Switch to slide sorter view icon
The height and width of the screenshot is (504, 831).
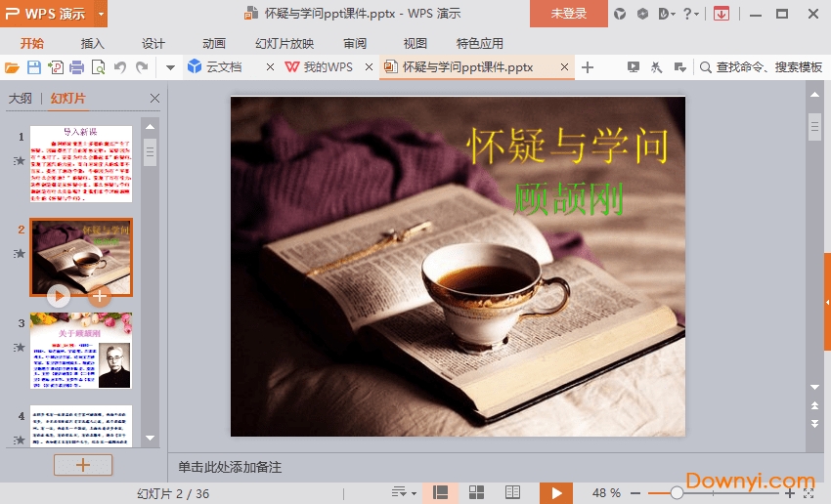point(476,493)
